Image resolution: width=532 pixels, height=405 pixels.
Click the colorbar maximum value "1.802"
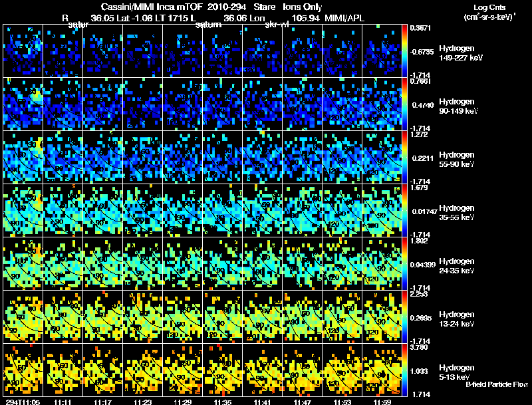pyautogui.click(x=419, y=241)
